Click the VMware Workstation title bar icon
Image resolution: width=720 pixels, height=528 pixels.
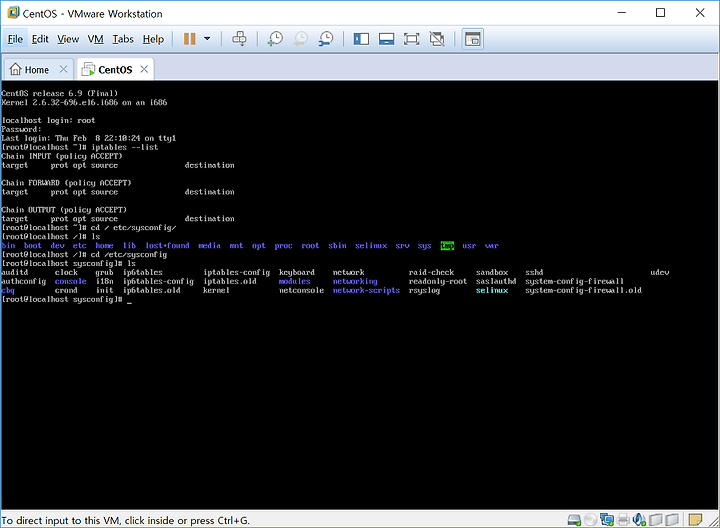point(13,13)
